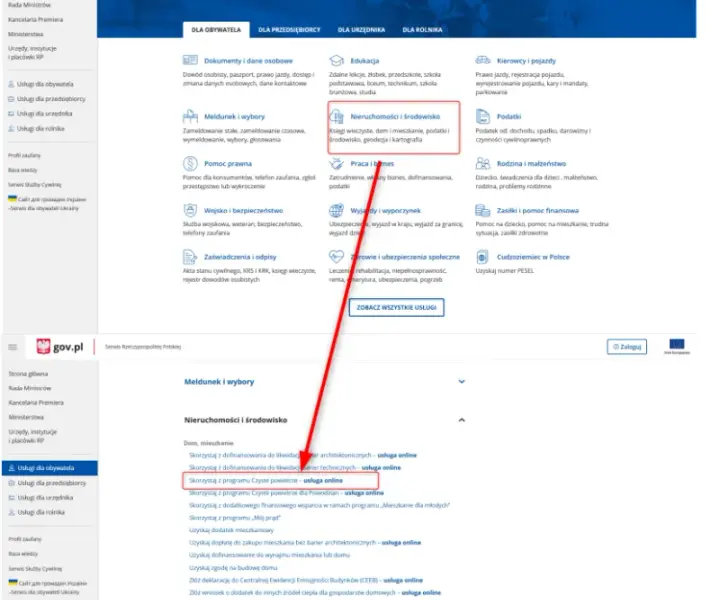Open the Kierowcy i pojazdy title link
Screen dimensions: 720x600
tap(526, 61)
